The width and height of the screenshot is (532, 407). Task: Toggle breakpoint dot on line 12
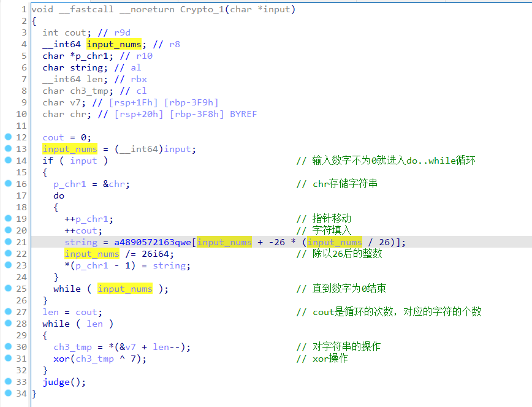pos(8,137)
